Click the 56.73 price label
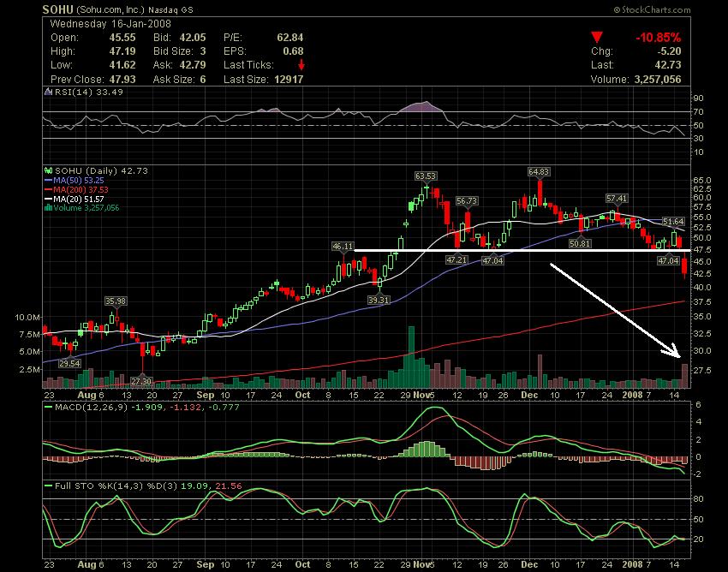 pyautogui.click(x=467, y=201)
